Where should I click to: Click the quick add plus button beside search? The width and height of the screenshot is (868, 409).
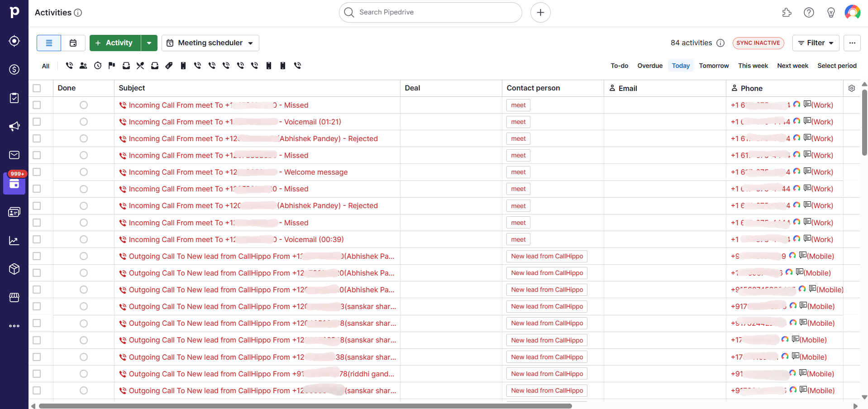[x=540, y=12]
